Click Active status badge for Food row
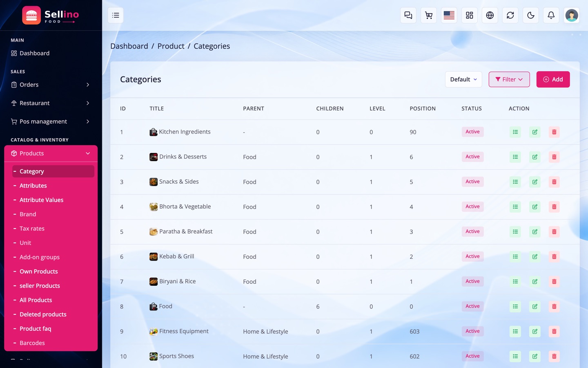The width and height of the screenshot is (588, 368). click(472, 306)
